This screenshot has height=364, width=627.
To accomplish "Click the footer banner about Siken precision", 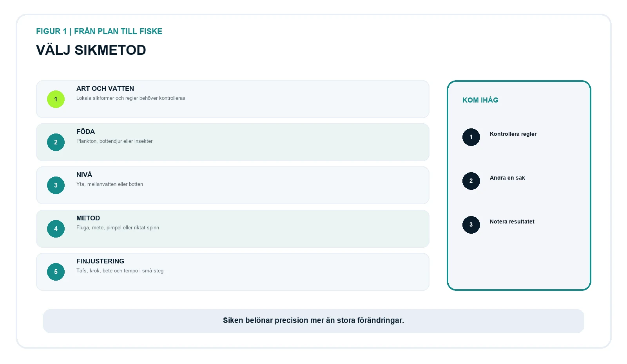I will click(313, 321).
